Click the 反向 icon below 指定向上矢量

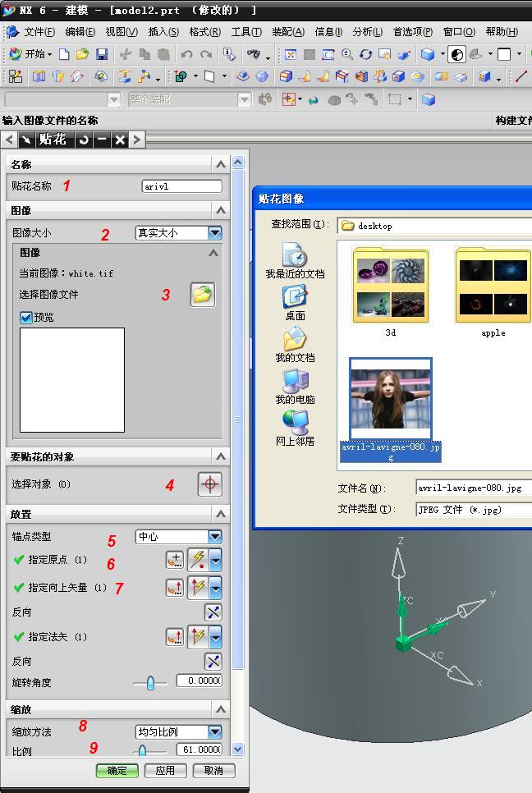tap(213, 612)
